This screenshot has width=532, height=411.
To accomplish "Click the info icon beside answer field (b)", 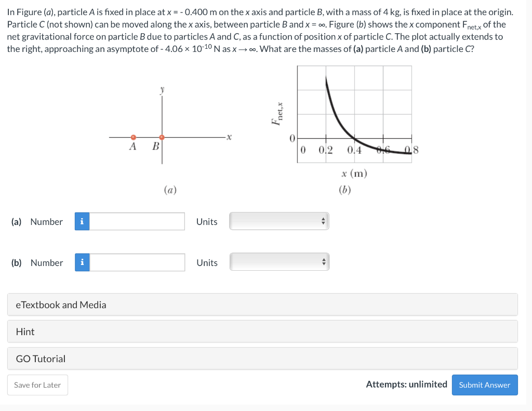I will pyautogui.click(x=82, y=262).
